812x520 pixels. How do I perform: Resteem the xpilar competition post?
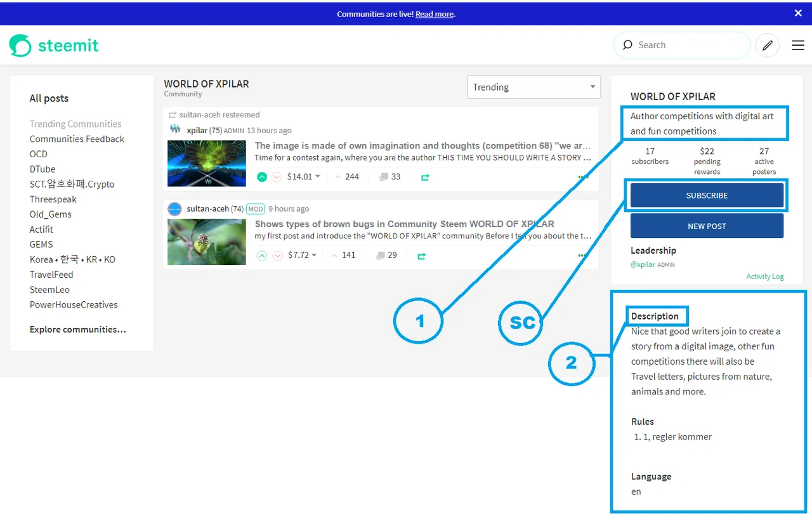[425, 177]
